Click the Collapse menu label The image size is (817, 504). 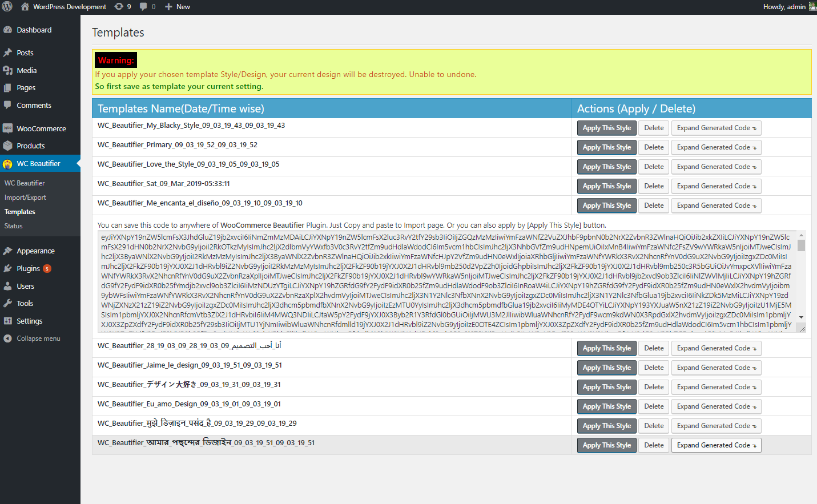38,338
